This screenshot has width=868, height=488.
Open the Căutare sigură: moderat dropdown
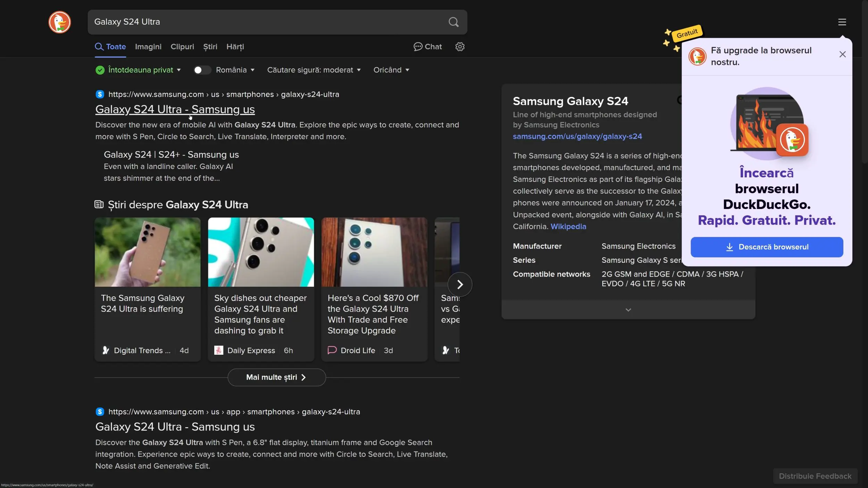(314, 70)
